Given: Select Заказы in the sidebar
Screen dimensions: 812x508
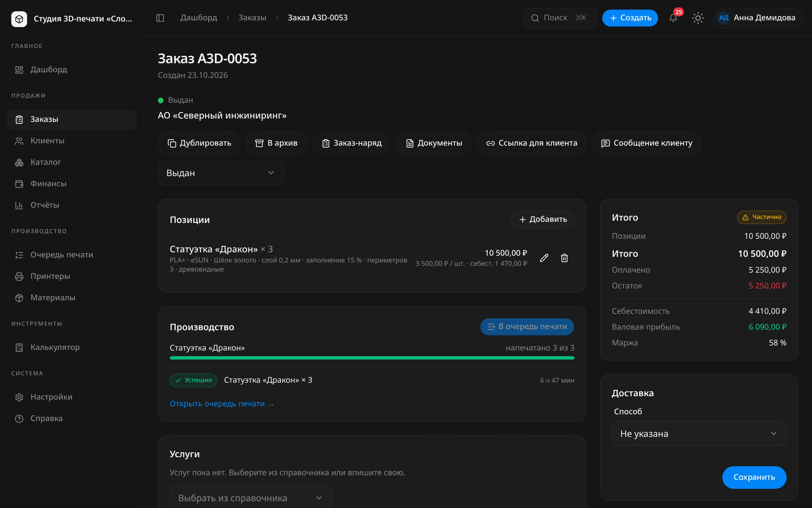Looking at the screenshot, I should 72,119.
